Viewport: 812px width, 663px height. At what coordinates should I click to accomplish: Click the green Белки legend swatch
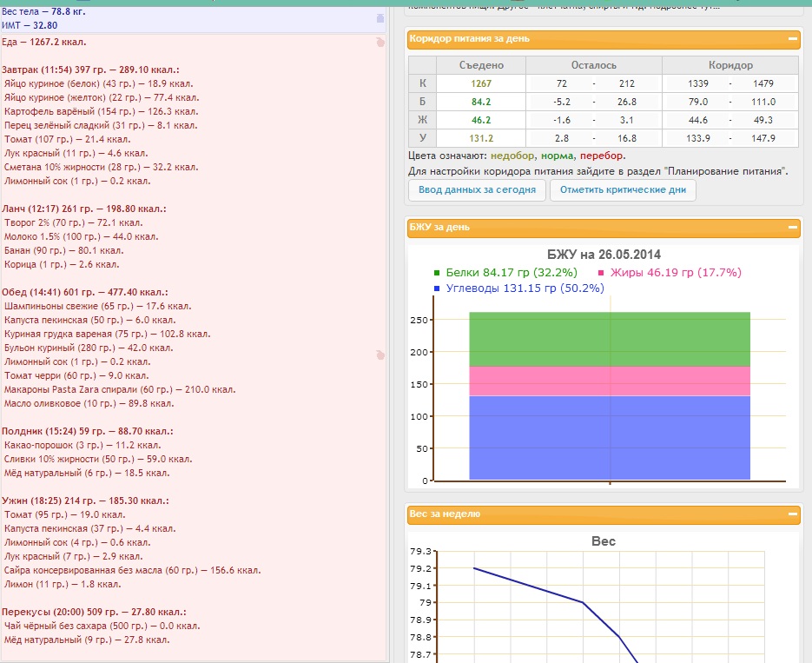438,273
